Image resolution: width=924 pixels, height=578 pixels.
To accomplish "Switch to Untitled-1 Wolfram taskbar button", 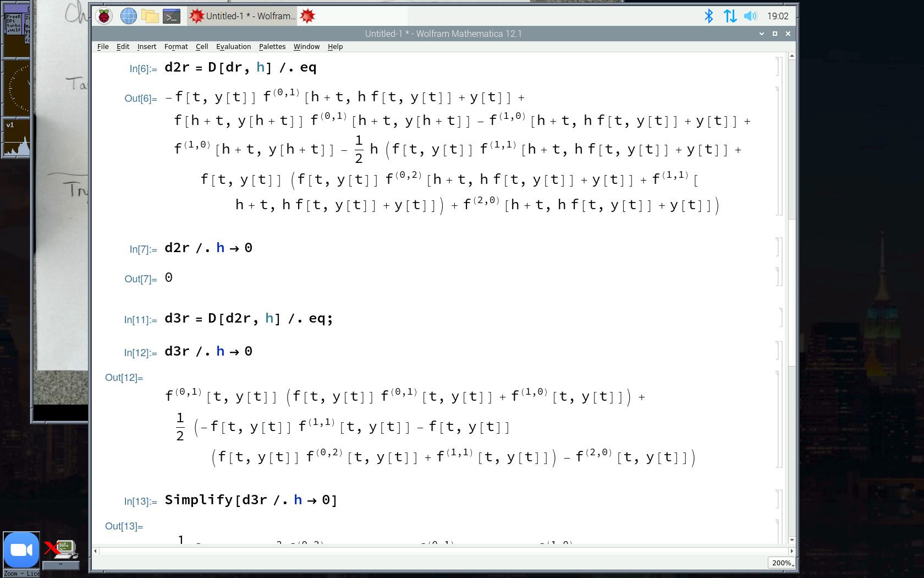I will [242, 16].
